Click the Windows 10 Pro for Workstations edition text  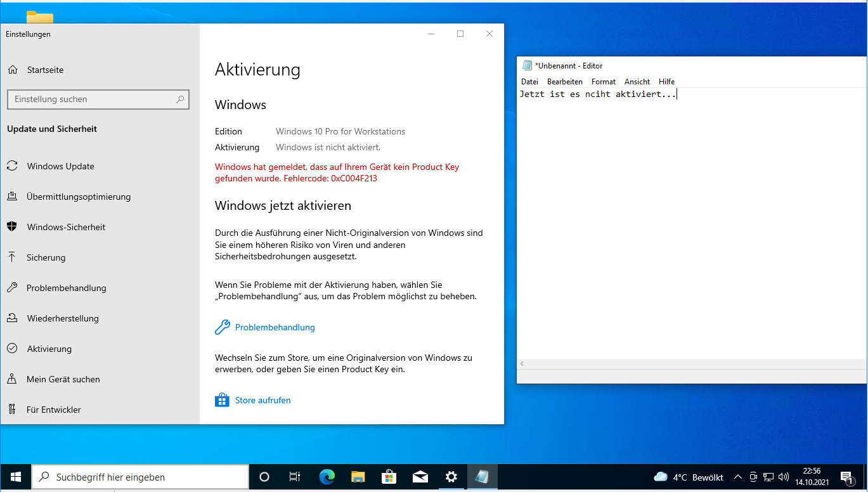(x=340, y=132)
